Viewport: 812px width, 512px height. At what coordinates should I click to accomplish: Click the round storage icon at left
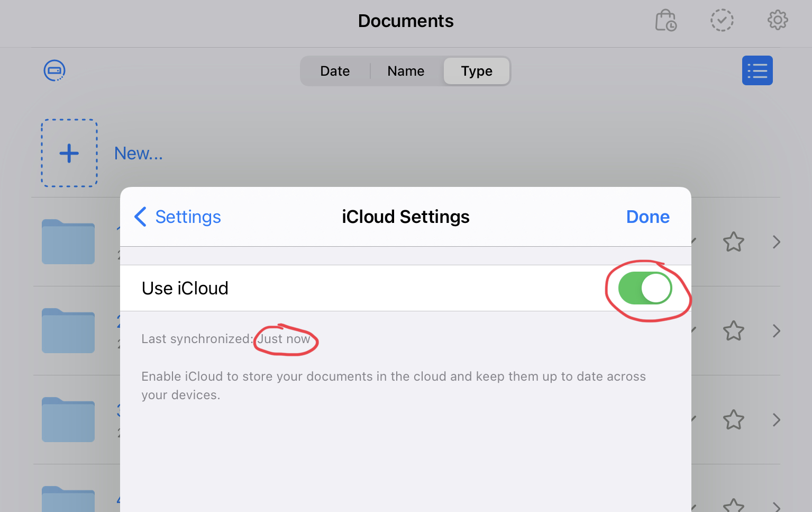point(54,70)
